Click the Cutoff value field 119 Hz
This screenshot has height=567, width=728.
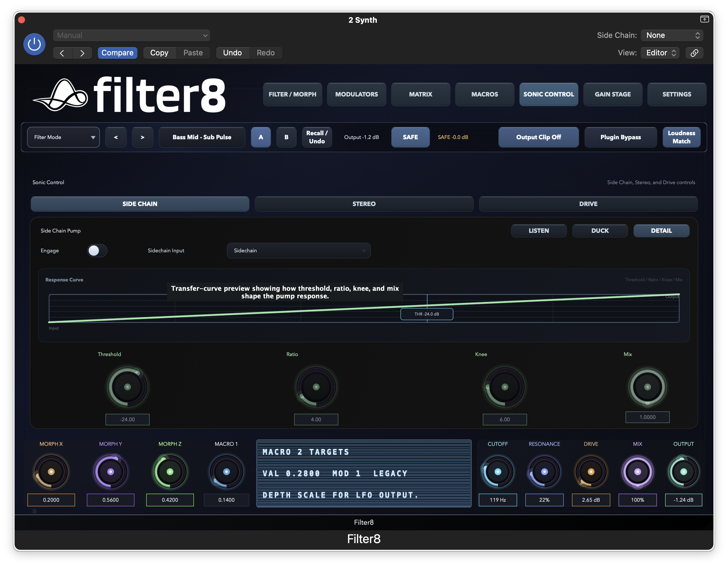(x=498, y=500)
